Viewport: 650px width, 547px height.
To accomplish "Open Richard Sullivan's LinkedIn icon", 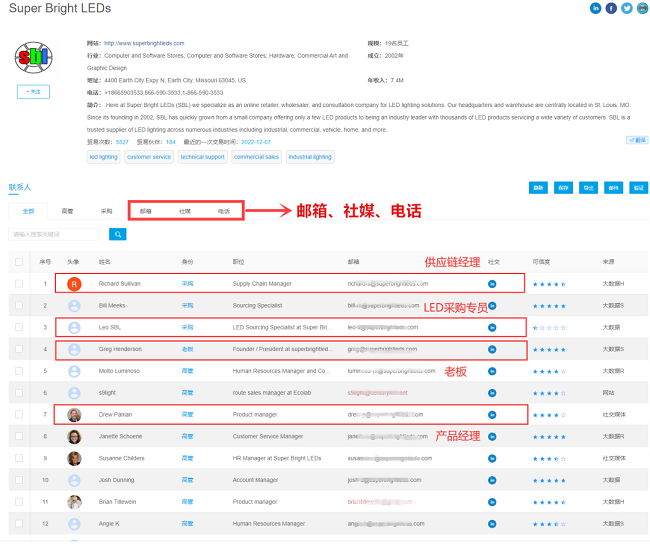I will pos(492,284).
